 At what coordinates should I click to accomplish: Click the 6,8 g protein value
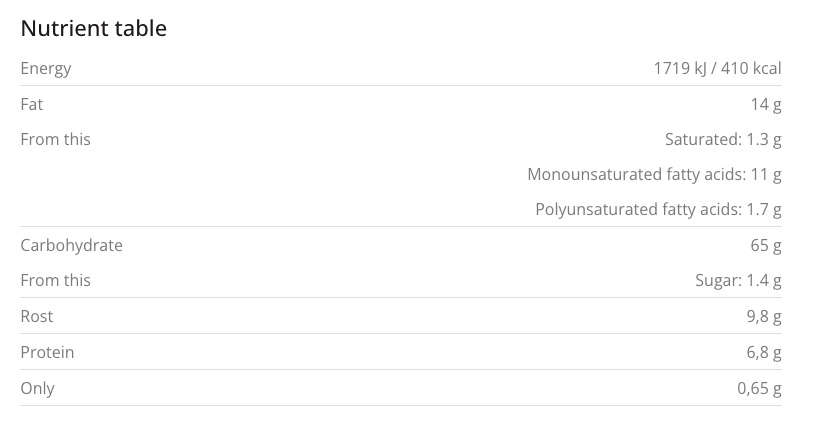tap(762, 352)
